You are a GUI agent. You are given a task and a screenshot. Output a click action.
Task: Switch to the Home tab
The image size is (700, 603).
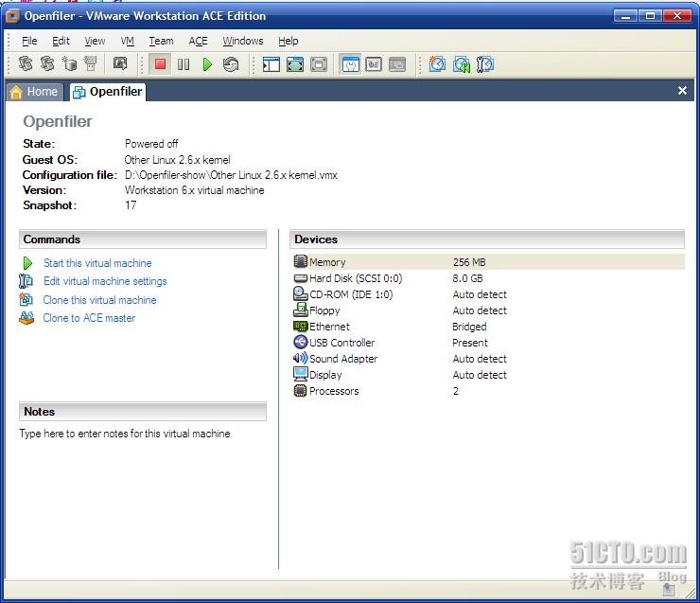35,92
